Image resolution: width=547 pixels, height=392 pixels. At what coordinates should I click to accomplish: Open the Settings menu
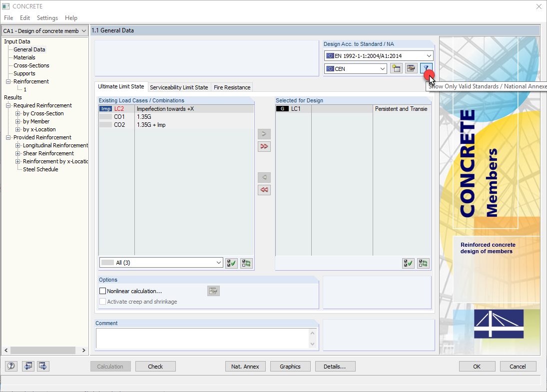click(x=47, y=17)
